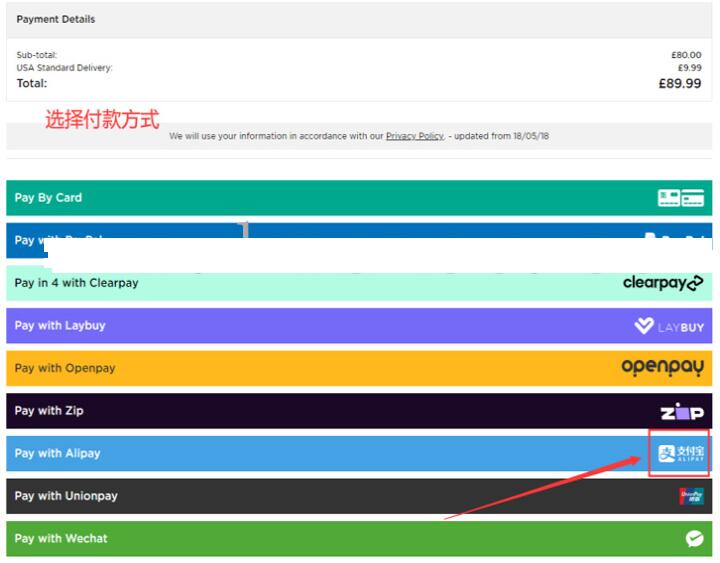The width and height of the screenshot is (720, 563).
Task: Click the UnionPay card logo
Action: coord(692,496)
